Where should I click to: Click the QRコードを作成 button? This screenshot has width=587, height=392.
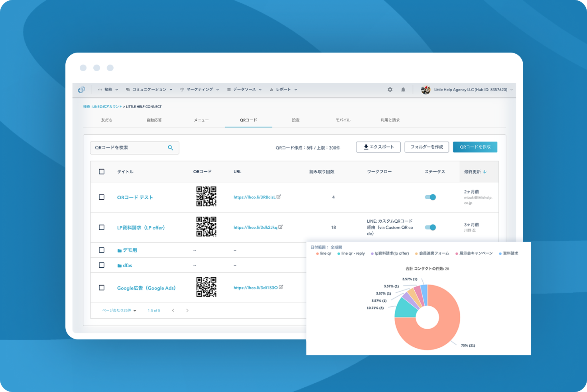[475, 147]
